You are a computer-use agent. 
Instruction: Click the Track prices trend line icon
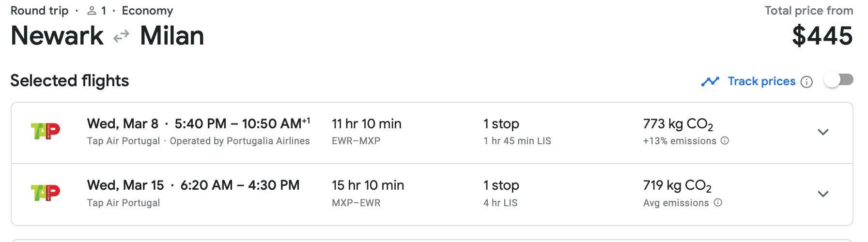click(710, 81)
